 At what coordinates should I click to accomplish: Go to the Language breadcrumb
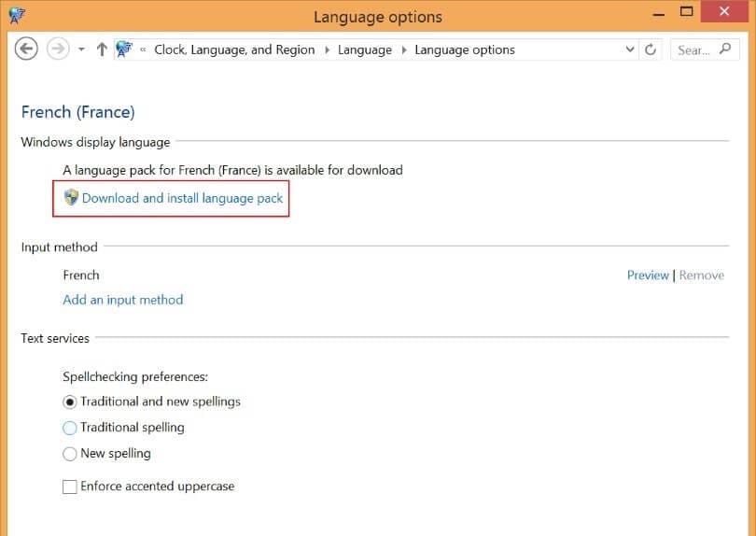click(x=365, y=49)
